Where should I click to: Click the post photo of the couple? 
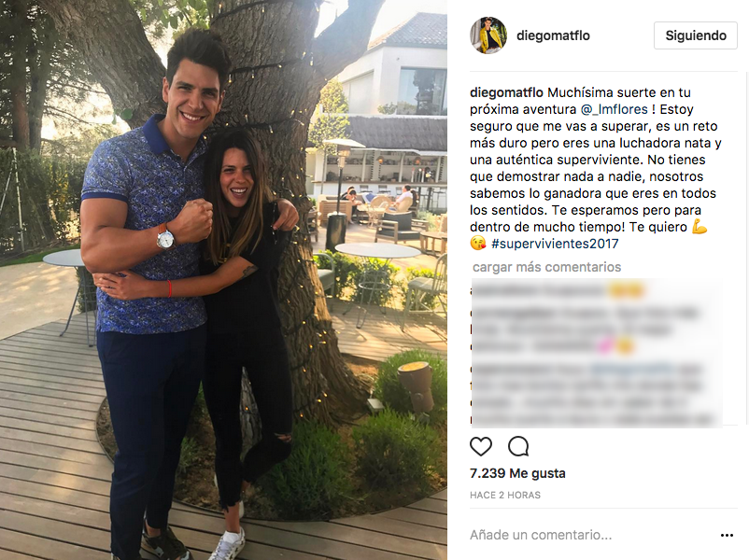223,280
